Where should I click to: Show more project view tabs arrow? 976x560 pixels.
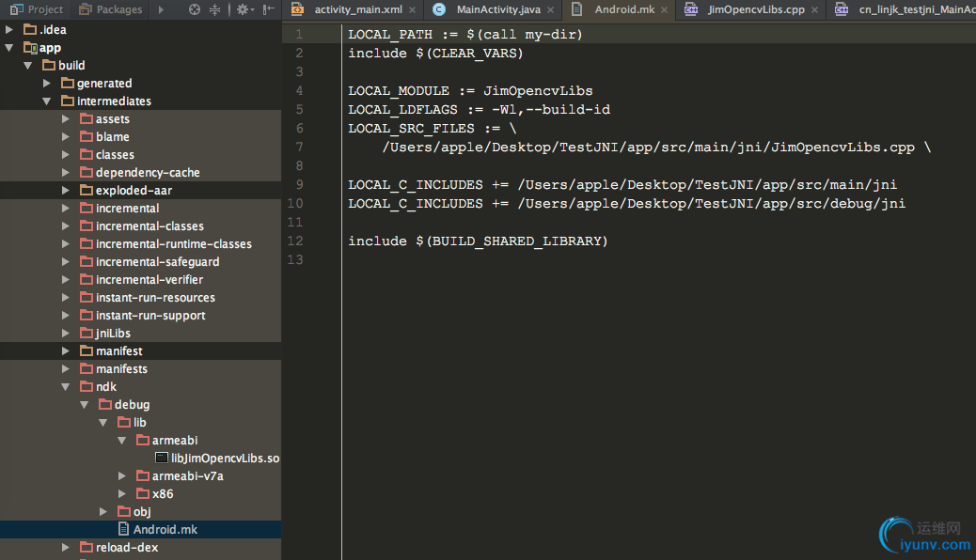click(161, 9)
